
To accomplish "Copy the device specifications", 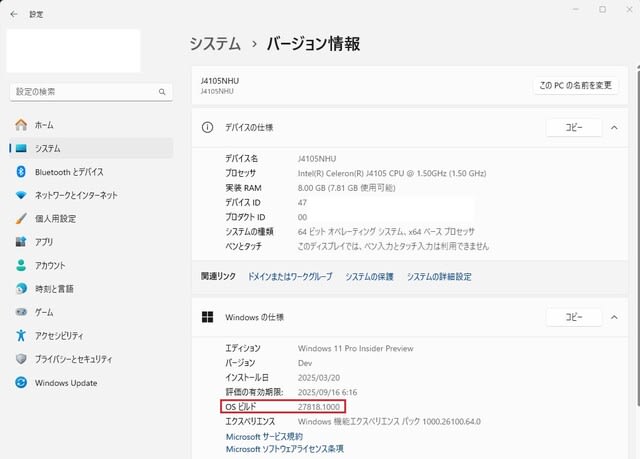I will pyautogui.click(x=573, y=128).
